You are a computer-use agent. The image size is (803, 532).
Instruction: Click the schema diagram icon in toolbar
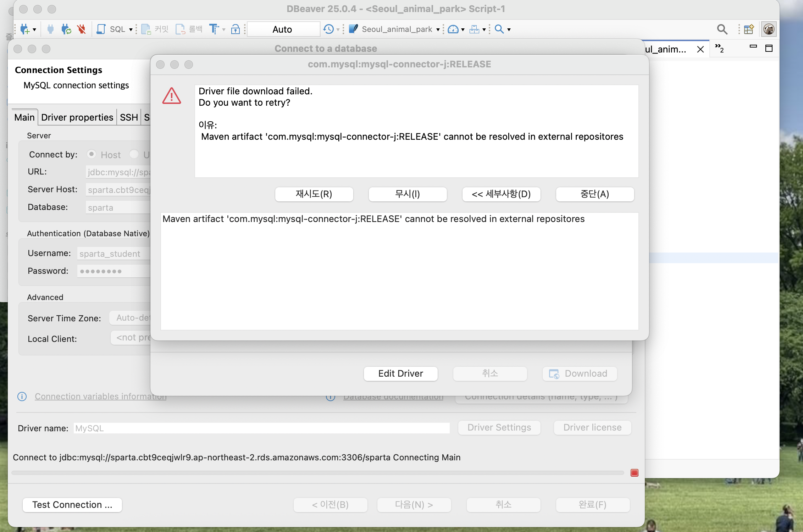coord(474,29)
